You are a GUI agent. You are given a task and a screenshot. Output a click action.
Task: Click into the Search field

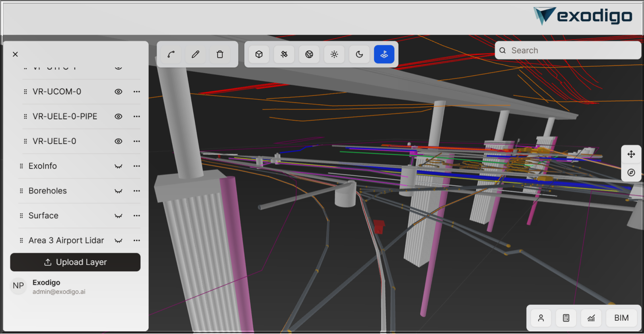click(572, 51)
